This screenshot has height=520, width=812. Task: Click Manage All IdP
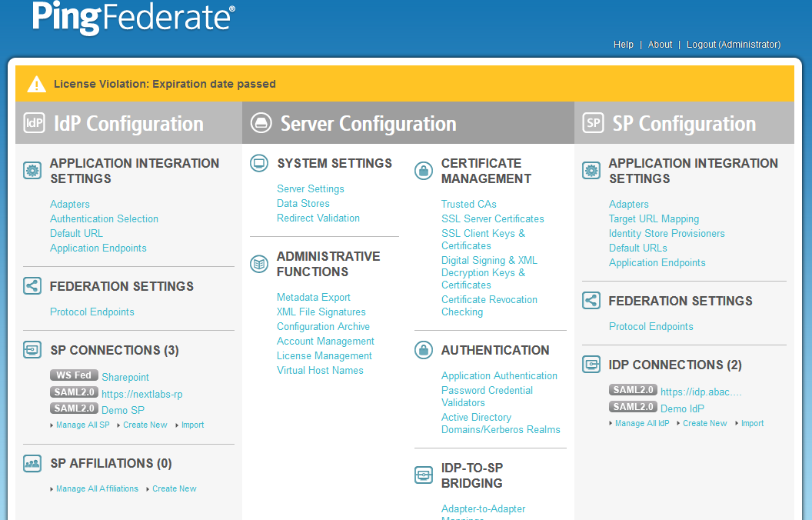click(642, 423)
